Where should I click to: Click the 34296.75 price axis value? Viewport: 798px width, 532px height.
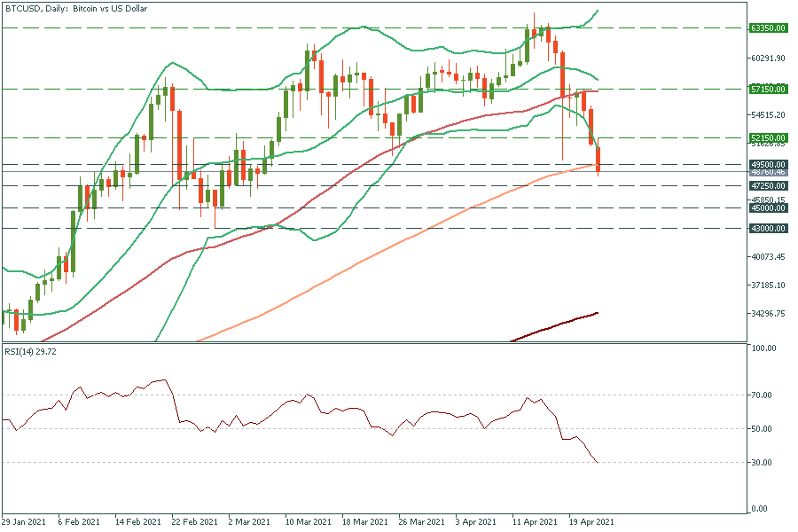click(x=769, y=314)
